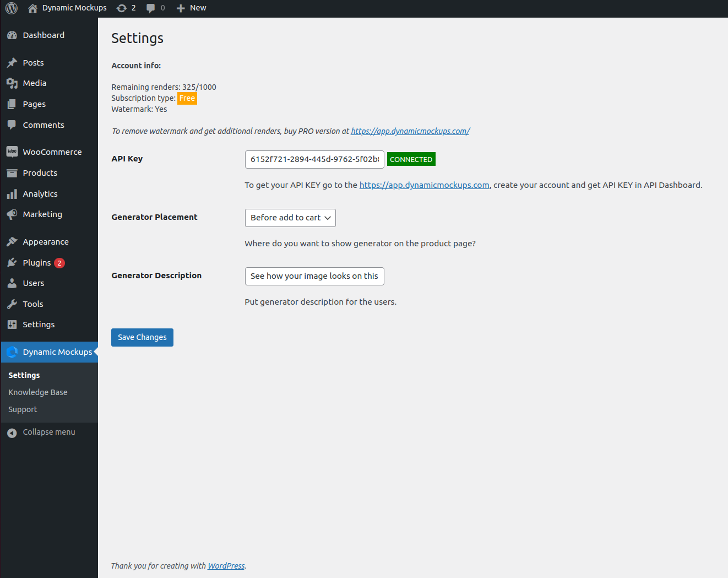Viewport: 728px width, 578px height.
Task: Click the Dashboard gauge icon
Action: (x=12, y=35)
